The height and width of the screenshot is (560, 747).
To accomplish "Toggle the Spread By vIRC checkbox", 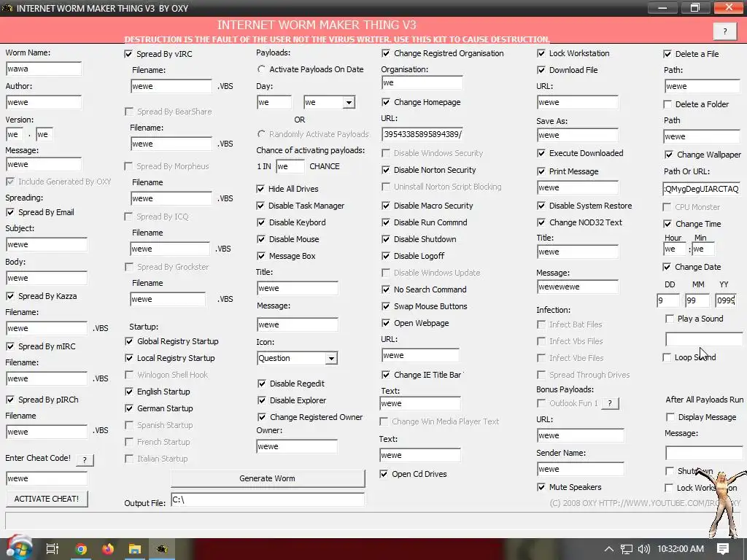I will [x=128, y=54].
